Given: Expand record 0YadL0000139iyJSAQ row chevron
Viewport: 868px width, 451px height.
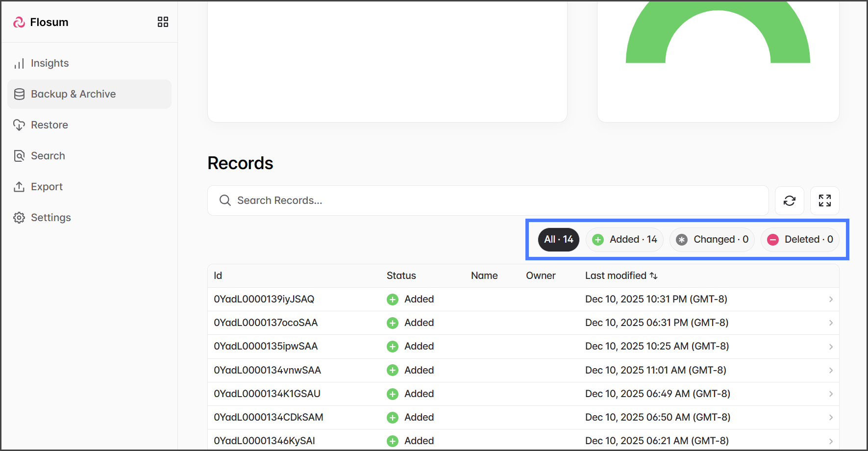Looking at the screenshot, I should tap(831, 300).
